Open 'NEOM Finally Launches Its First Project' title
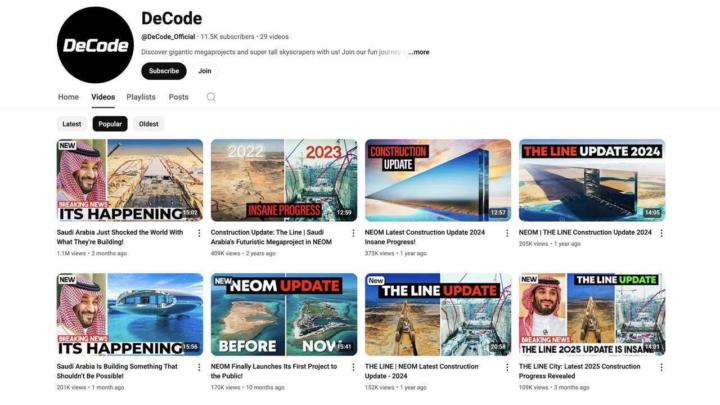 pyautogui.click(x=274, y=371)
